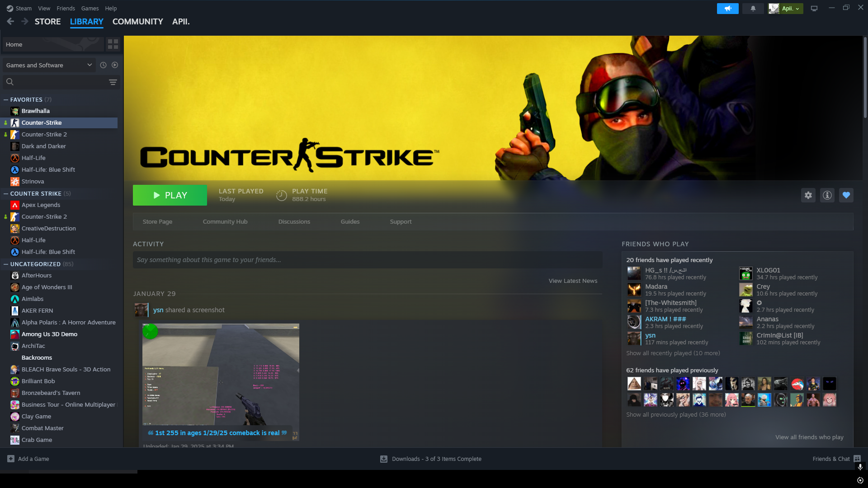The image size is (868, 488).
Task: Collapse the UNCATEGORIZED category
Action: [x=6, y=264]
